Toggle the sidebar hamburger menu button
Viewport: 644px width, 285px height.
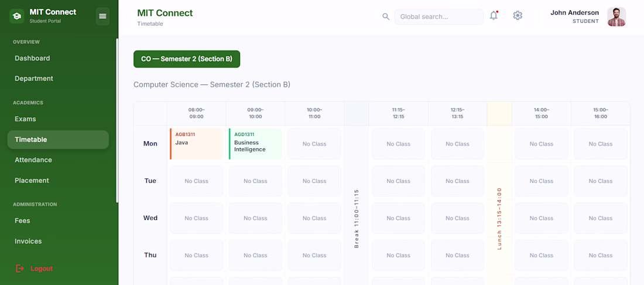pos(102,16)
